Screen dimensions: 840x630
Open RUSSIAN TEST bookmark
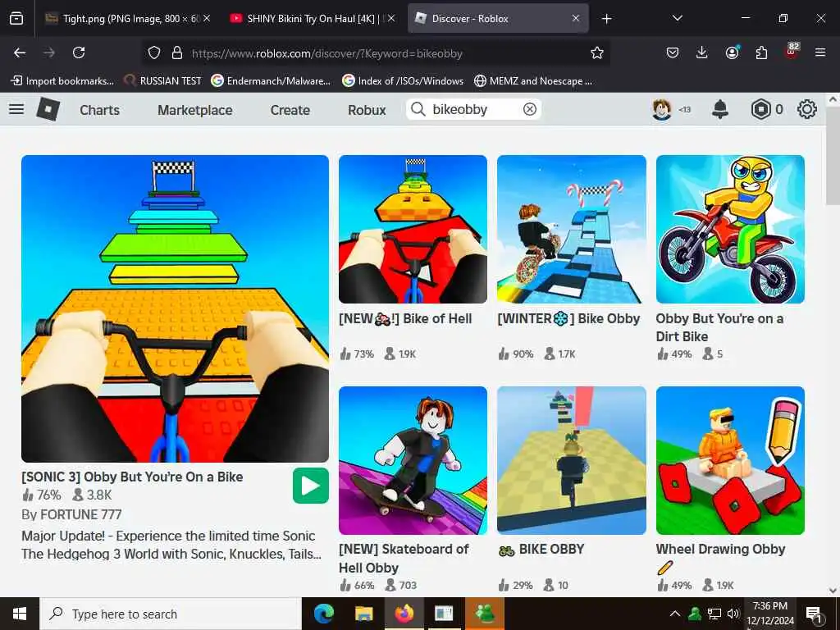click(163, 81)
